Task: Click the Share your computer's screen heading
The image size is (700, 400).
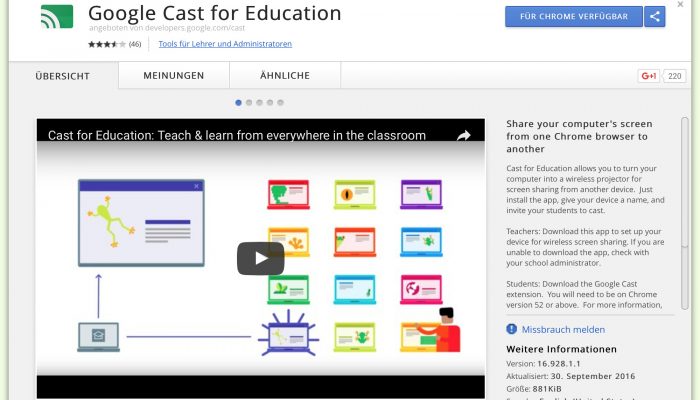Action: [579, 136]
